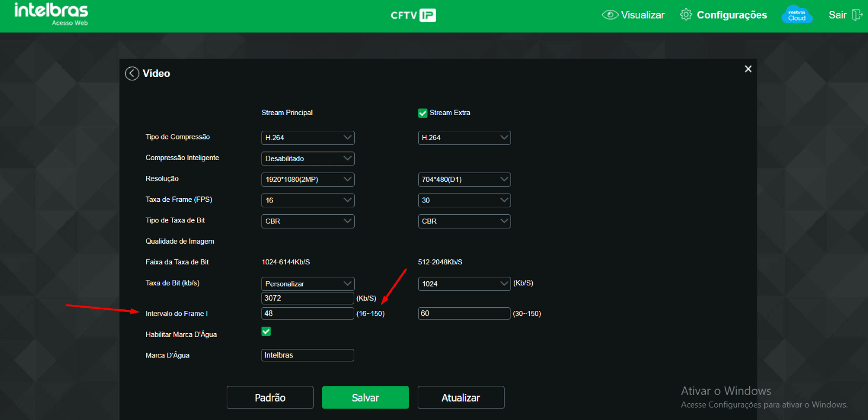
Task: Open Stream Principal CBR bit type dropdown
Action: [x=308, y=221]
